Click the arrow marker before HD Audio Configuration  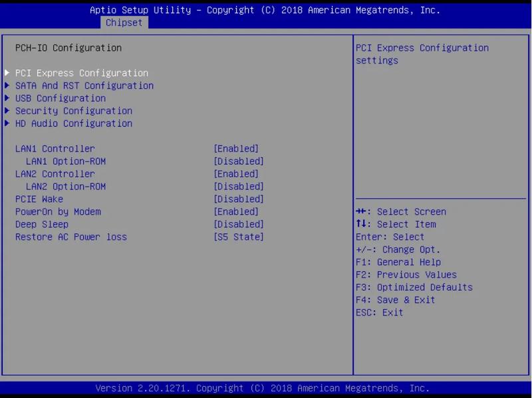tap(7, 124)
